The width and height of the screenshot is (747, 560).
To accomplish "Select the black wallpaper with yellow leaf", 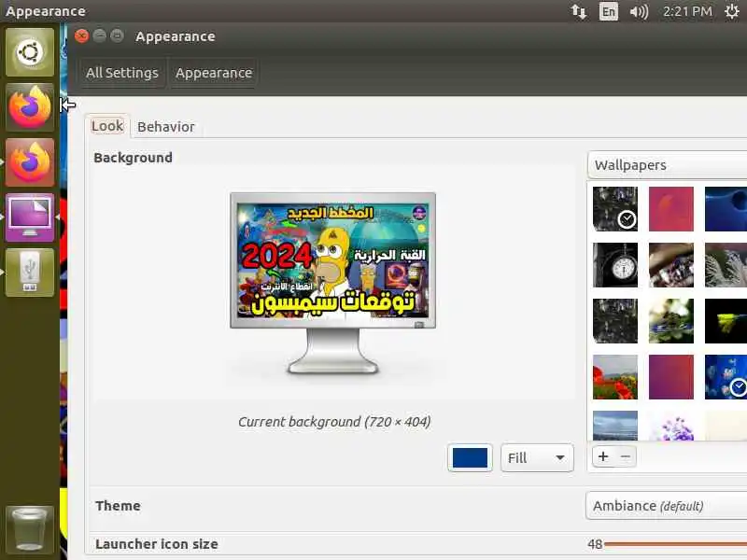I will [x=726, y=321].
